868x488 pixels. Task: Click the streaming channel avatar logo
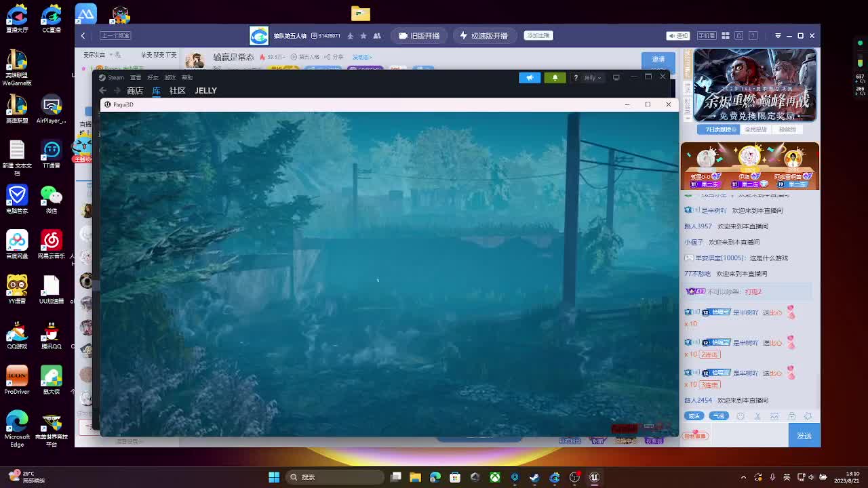click(259, 36)
